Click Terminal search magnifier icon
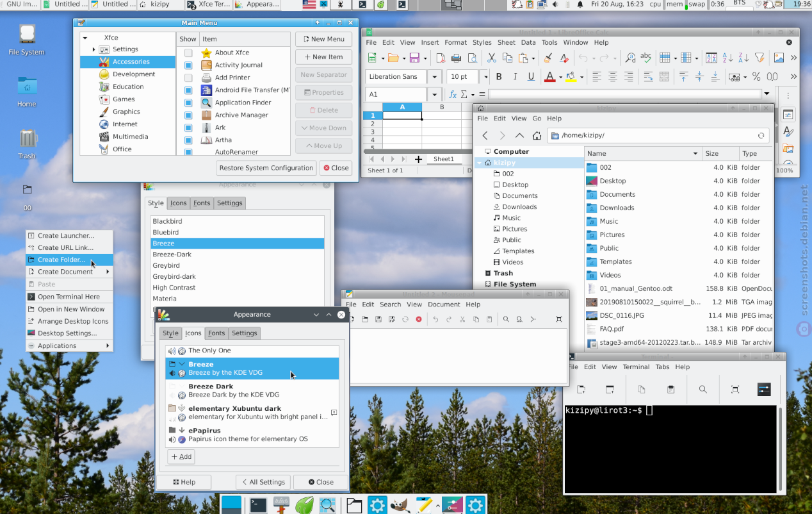 (x=703, y=389)
